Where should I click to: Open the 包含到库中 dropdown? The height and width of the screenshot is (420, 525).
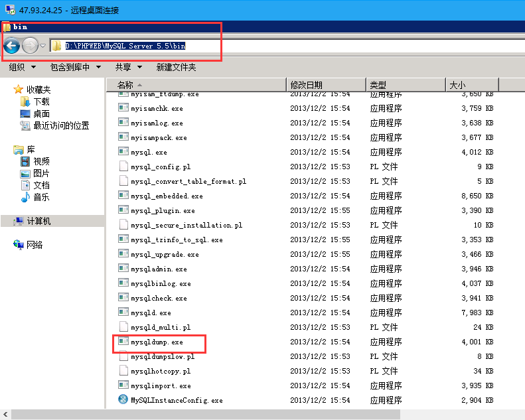tap(75, 67)
